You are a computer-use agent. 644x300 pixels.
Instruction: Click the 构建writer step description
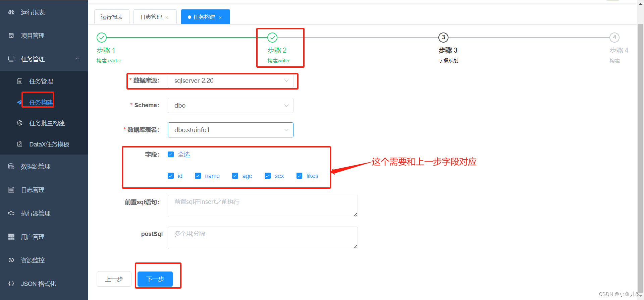[278, 61]
